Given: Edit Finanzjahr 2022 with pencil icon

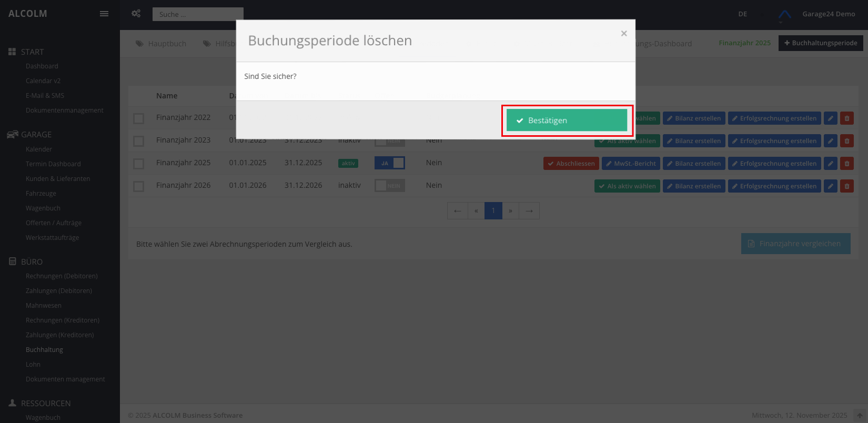Looking at the screenshot, I should pos(831,118).
